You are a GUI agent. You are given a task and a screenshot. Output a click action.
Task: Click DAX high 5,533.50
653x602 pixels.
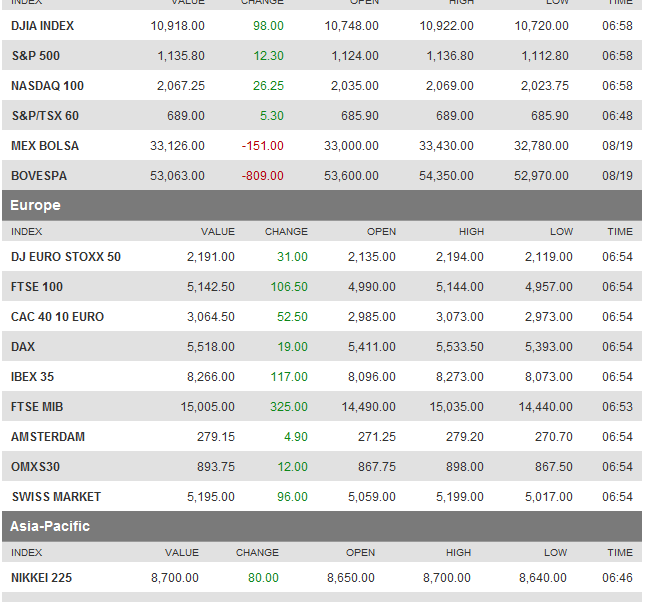460,347
